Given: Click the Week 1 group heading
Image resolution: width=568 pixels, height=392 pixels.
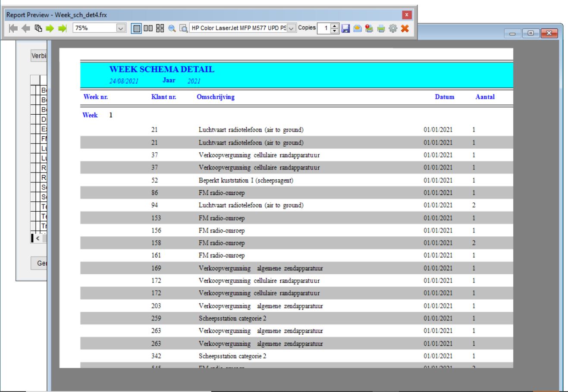Looking at the screenshot, I should coord(97,116).
